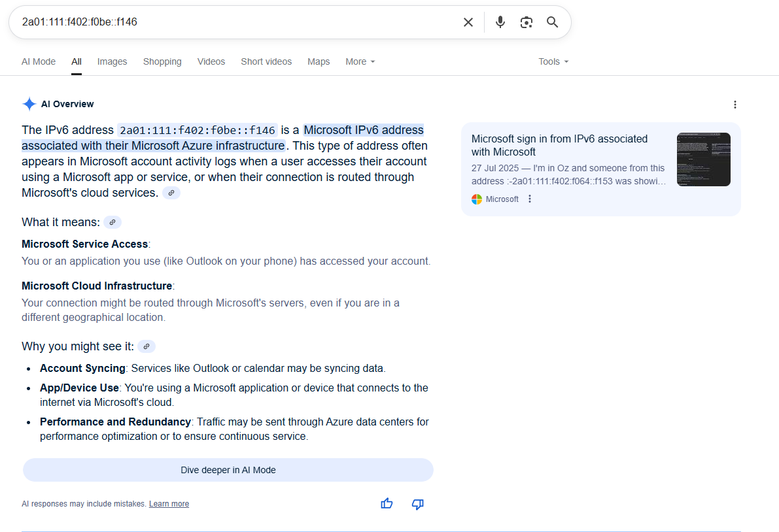Open the Tools dropdown
Screen dimensions: 779x532
[x=553, y=61]
